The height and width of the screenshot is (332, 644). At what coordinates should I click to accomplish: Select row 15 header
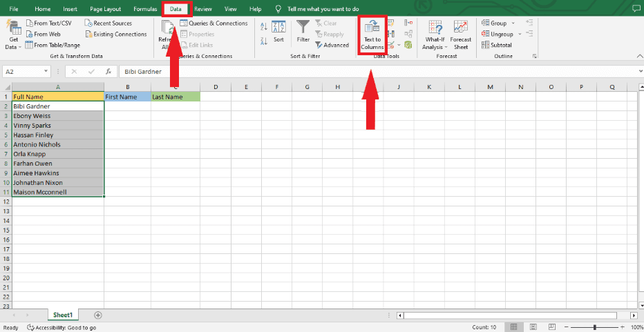click(x=6, y=231)
